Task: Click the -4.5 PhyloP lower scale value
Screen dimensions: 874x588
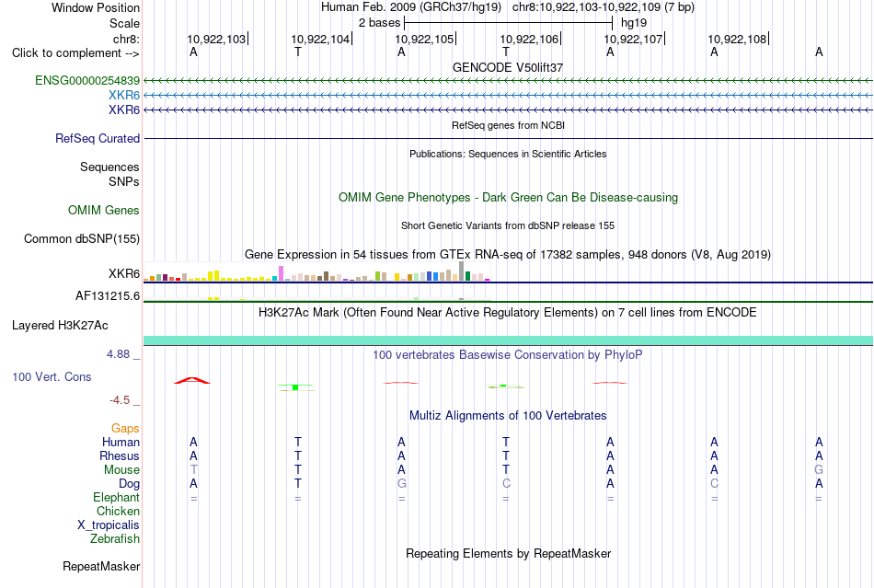Action: (121, 400)
